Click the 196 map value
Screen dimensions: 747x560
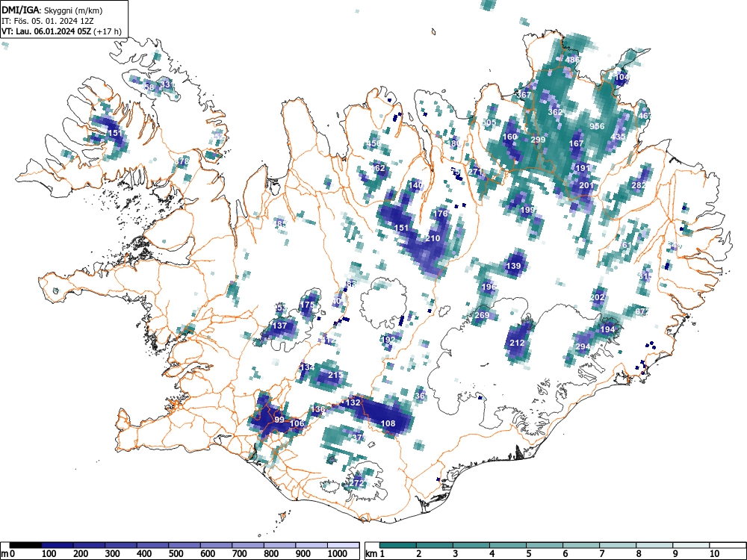(489, 287)
